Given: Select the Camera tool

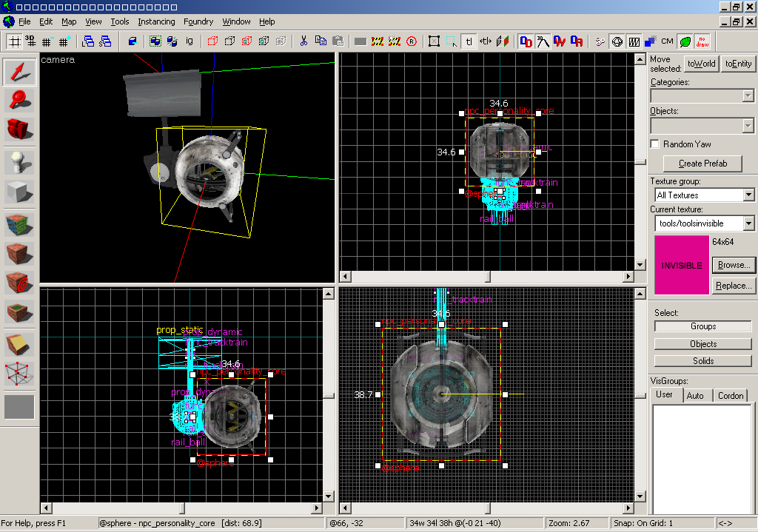Looking at the screenshot, I should point(19,129).
